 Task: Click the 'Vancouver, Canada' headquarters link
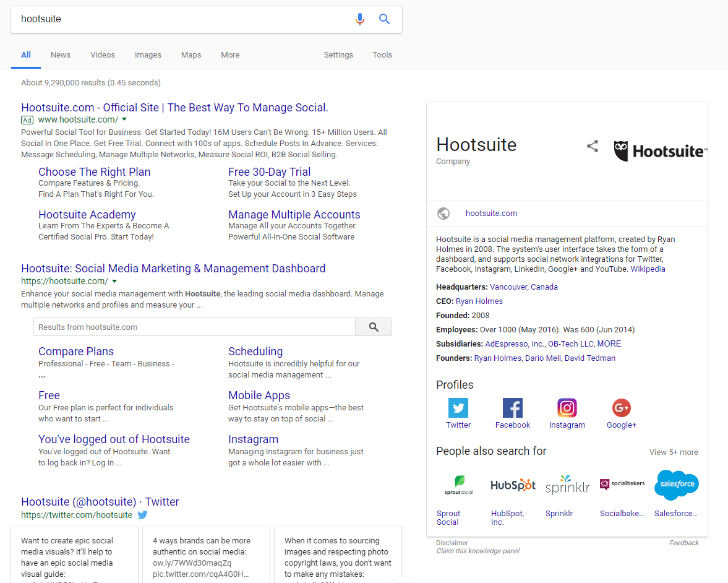[524, 287]
